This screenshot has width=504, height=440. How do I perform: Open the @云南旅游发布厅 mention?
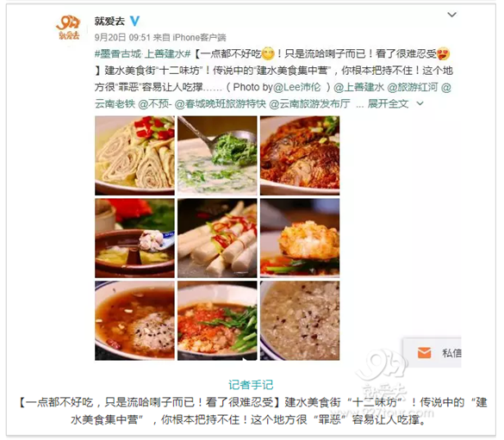[309, 103]
